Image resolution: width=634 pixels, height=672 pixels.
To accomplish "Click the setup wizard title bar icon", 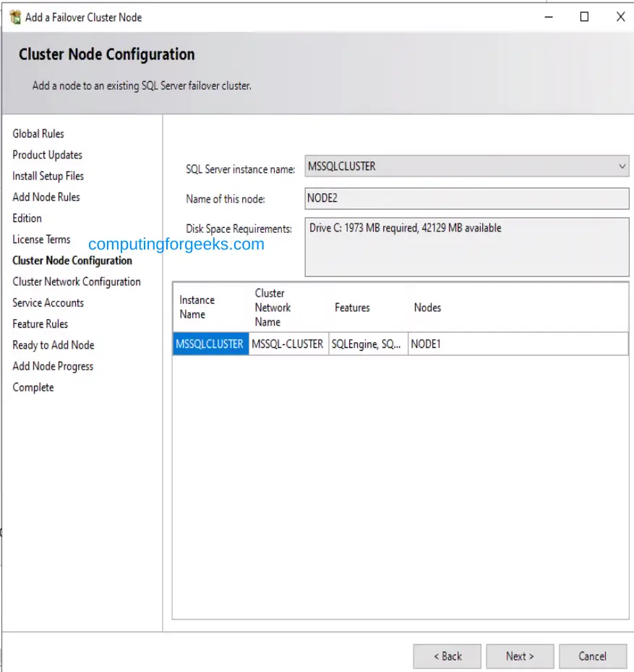I will [15, 17].
